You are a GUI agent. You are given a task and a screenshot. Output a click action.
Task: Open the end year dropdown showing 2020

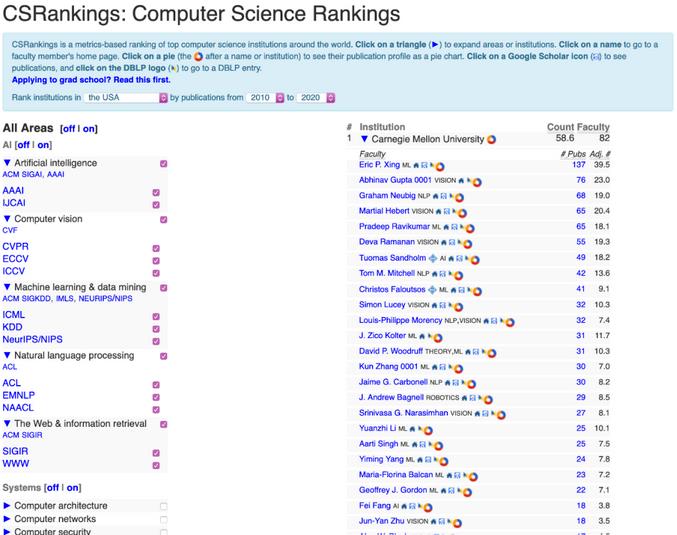316,98
